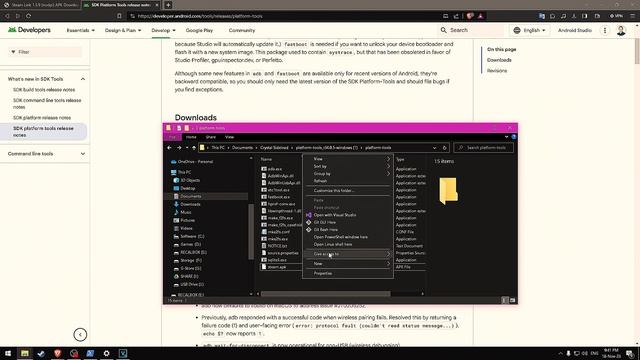Open the recent locations dropdown arrow in Explorer
Screen dimensions: 640x360
click(x=187, y=148)
